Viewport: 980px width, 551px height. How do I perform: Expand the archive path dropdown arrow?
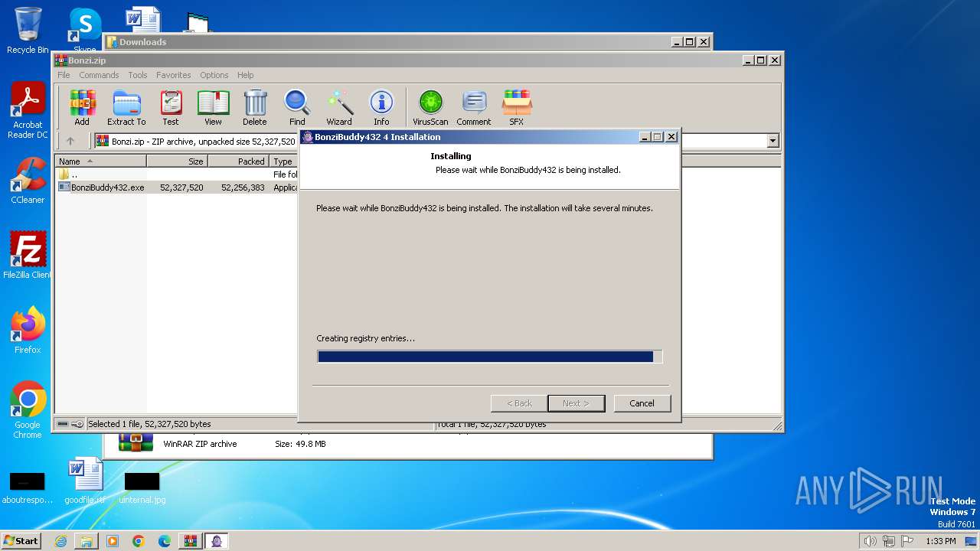pyautogui.click(x=773, y=141)
